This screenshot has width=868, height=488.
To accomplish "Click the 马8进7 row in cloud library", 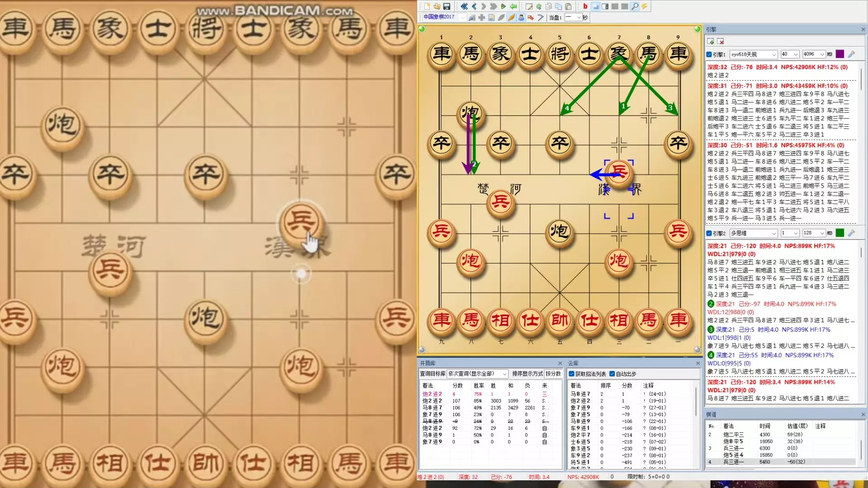I will pos(580,394).
